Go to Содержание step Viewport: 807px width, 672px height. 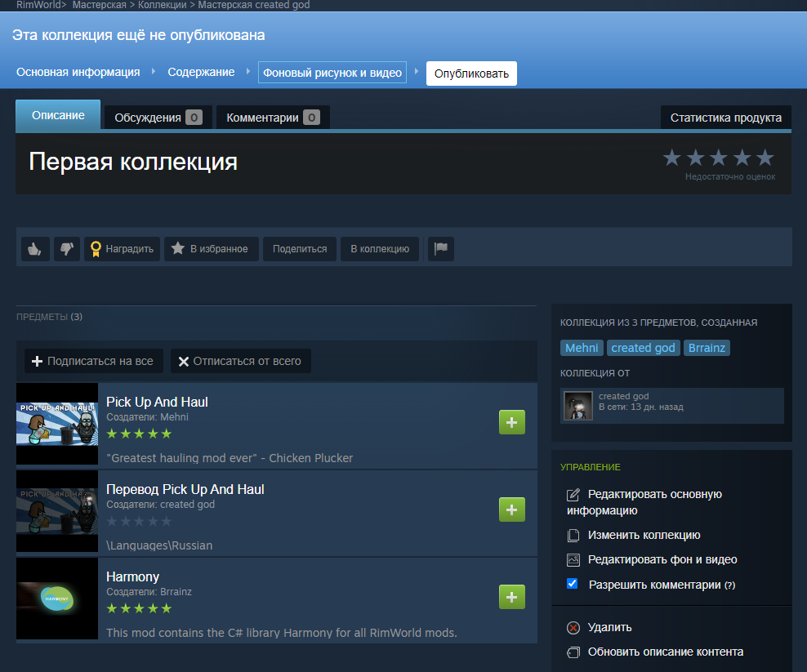pos(201,72)
